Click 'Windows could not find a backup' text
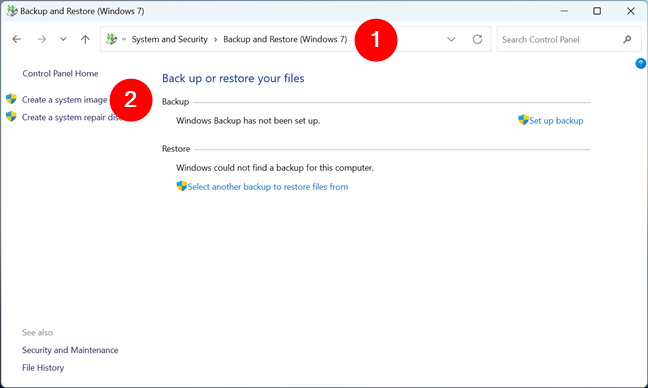The image size is (648, 388). point(275,168)
